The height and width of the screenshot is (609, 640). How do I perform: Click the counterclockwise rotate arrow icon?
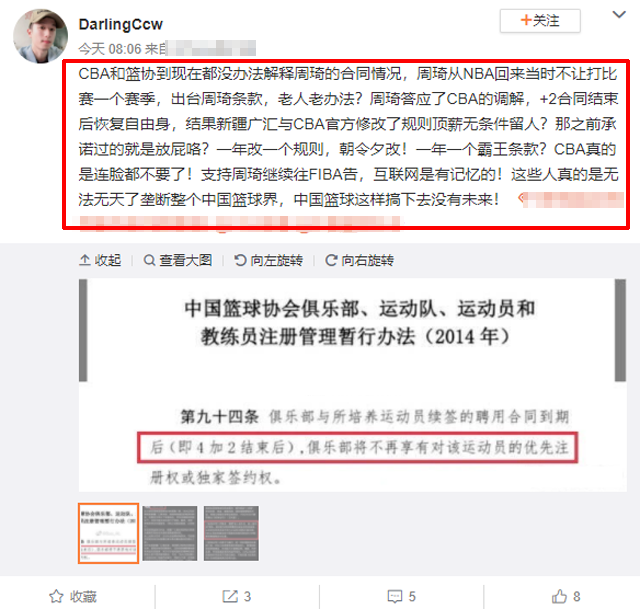tap(240, 260)
